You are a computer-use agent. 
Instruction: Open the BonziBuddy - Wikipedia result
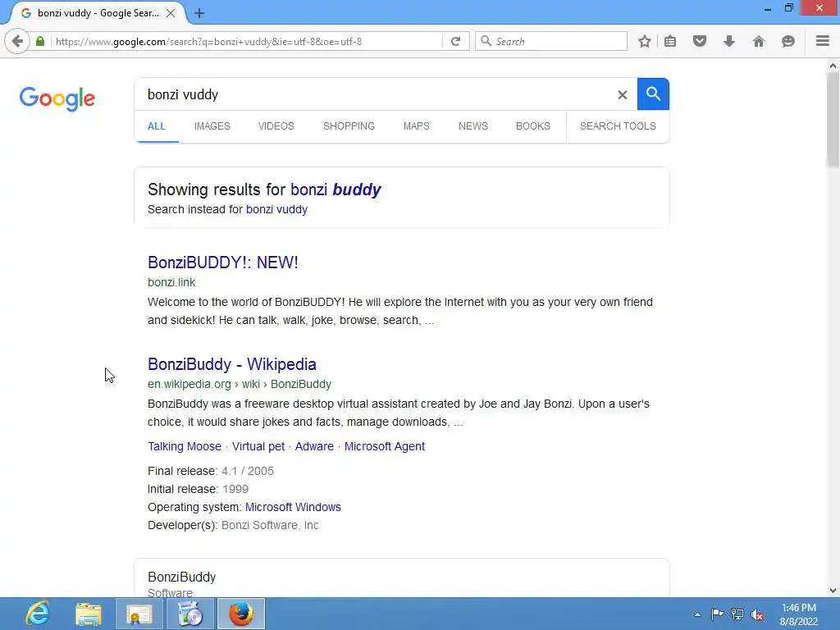232,364
